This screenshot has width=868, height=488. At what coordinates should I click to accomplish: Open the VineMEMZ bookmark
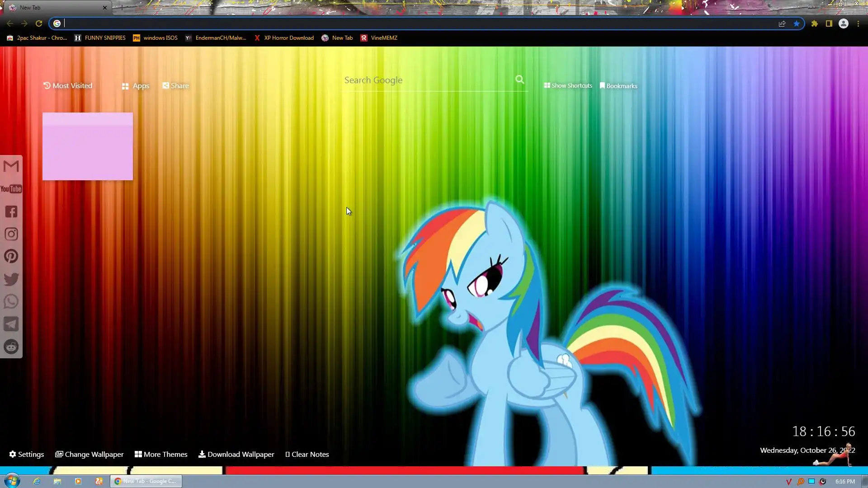click(379, 38)
